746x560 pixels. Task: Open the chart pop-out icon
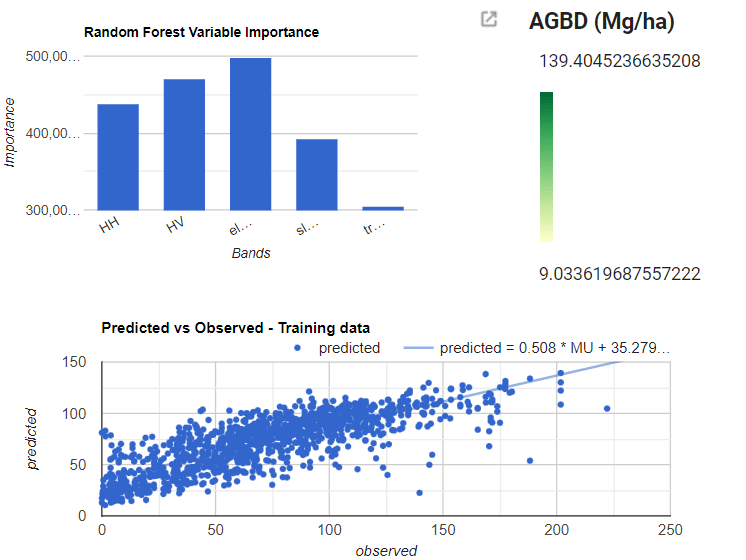[x=488, y=19]
